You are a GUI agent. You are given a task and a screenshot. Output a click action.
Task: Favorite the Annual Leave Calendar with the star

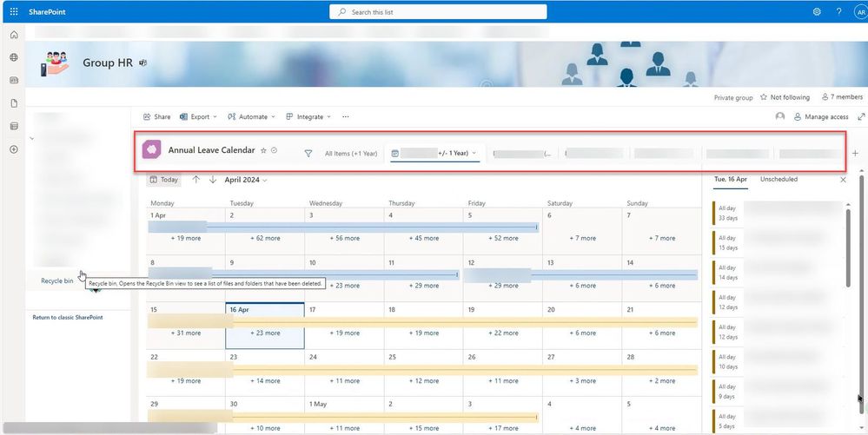tap(263, 150)
